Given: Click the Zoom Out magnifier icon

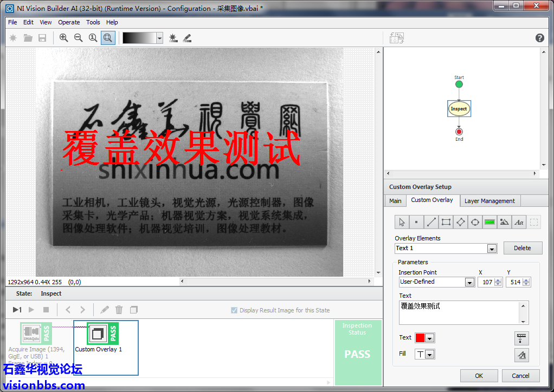Looking at the screenshot, I should pos(79,38).
